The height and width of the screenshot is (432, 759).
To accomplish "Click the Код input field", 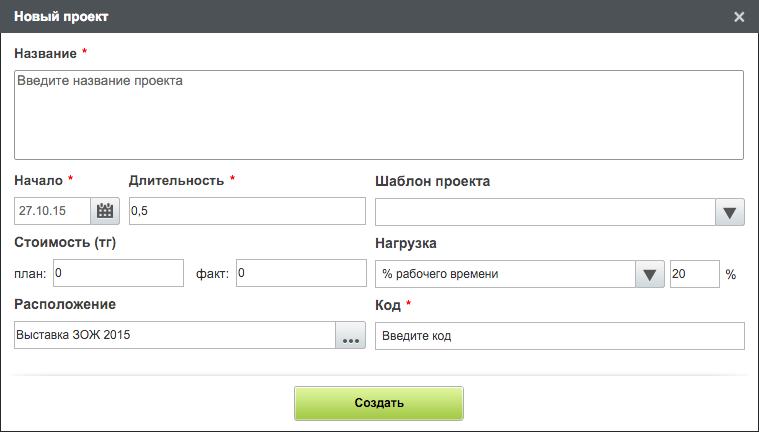I will pyautogui.click(x=560, y=336).
